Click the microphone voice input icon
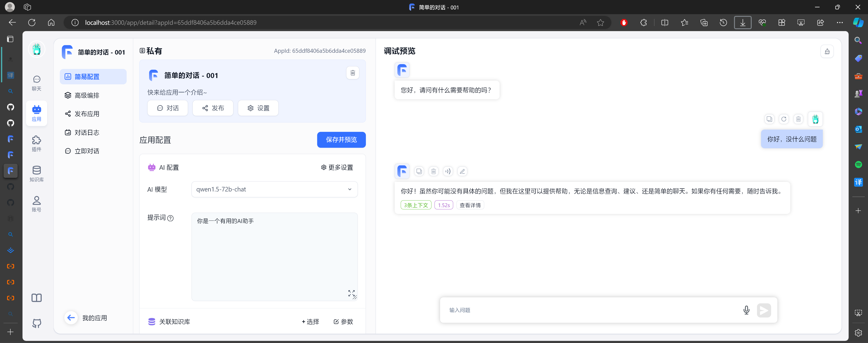The height and width of the screenshot is (343, 868). pyautogui.click(x=746, y=310)
